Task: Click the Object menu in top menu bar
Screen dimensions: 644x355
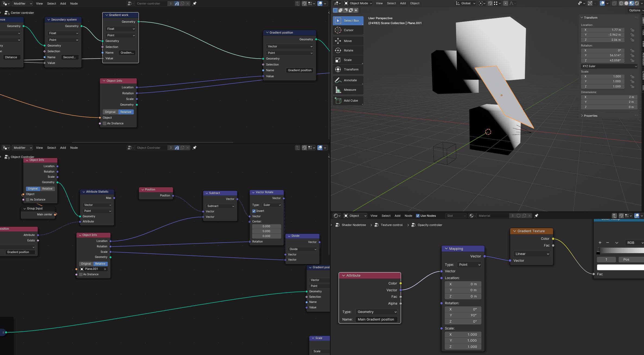Action: (414, 4)
